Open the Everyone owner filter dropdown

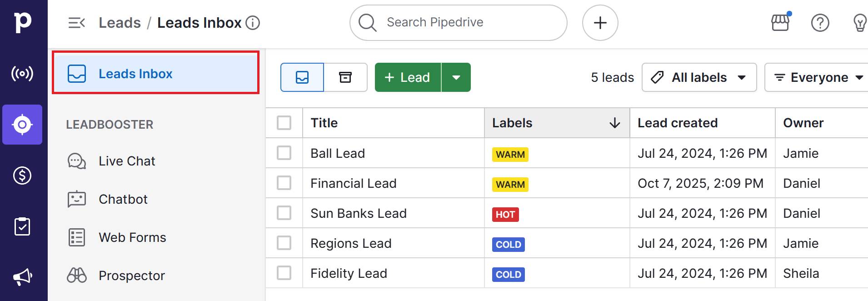(x=817, y=77)
